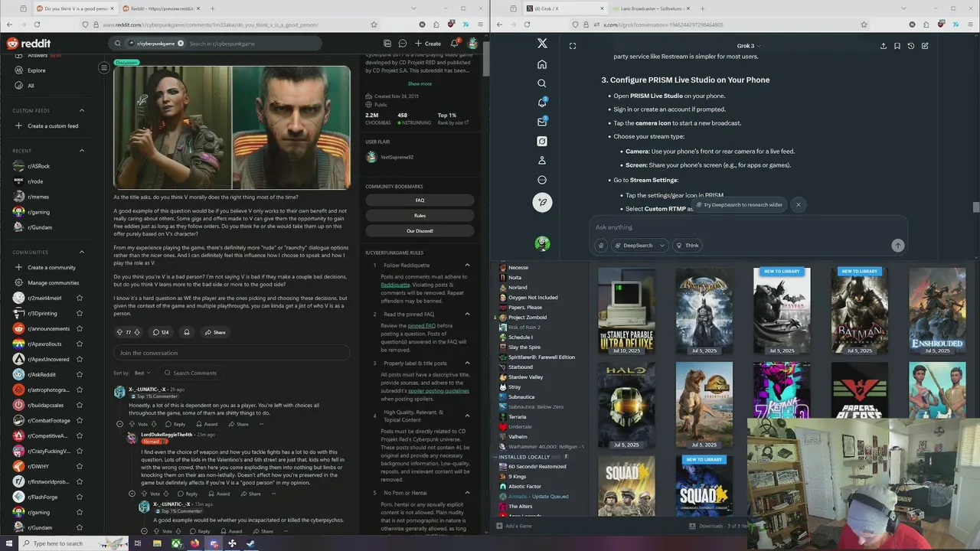Viewport: 980px width, 551px height.
Task: Open Reddit chat bubble icon
Action: point(401,44)
